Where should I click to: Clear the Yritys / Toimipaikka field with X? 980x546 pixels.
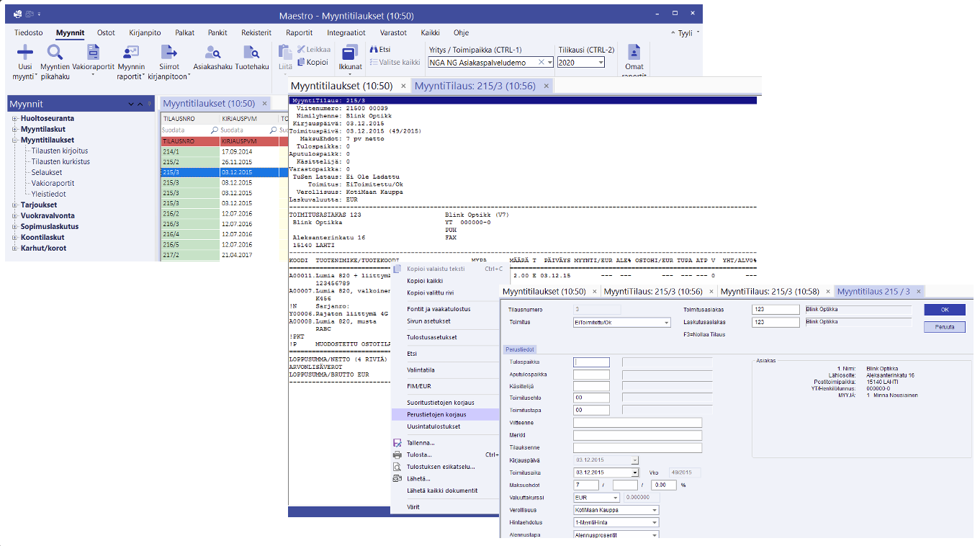(x=541, y=63)
